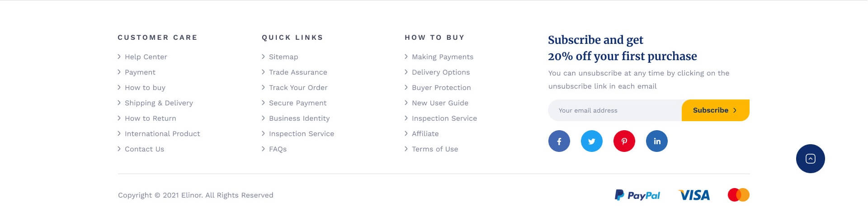Click the Subscribe button
This screenshot has width=868, height=217.
(715, 110)
